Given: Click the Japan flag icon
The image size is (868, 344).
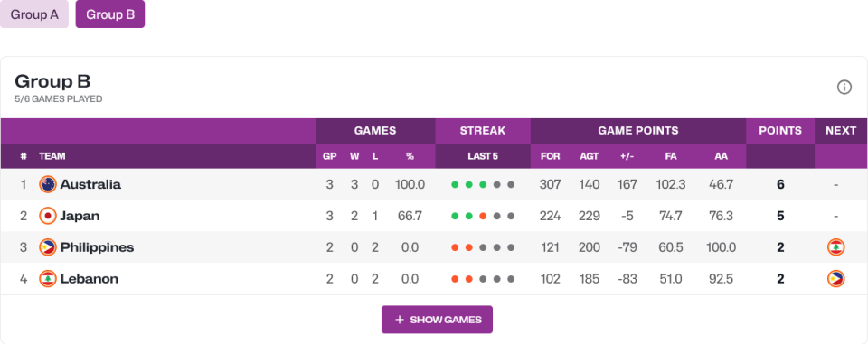Looking at the screenshot, I should point(48,216).
